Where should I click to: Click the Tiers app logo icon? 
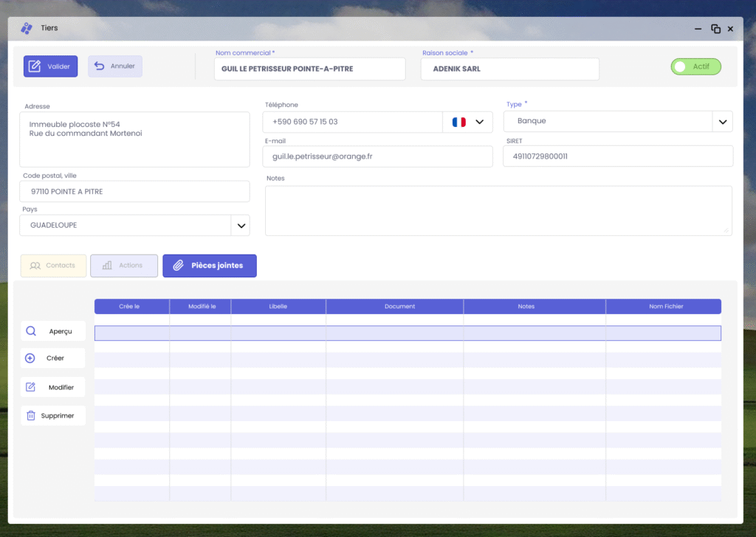click(27, 29)
